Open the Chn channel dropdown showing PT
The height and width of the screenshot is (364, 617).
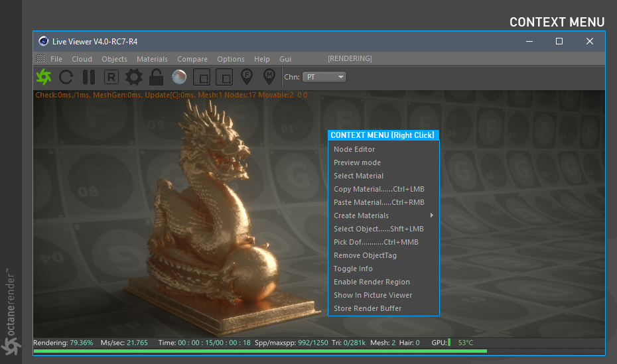324,77
